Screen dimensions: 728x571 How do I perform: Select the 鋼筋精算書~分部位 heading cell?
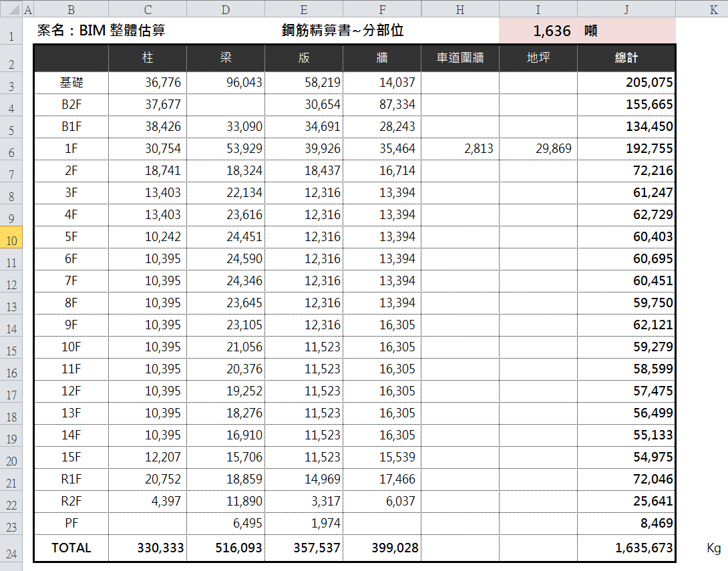(x=342, y=31)
